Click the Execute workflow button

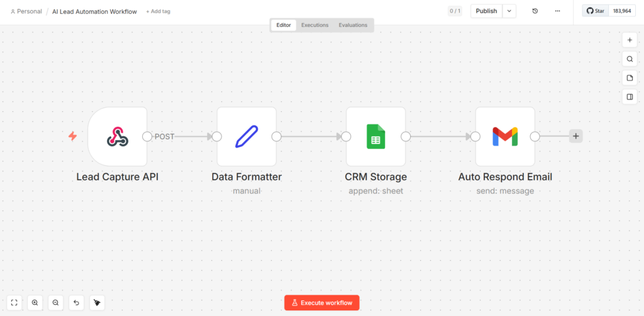click(x=321, y=303)
